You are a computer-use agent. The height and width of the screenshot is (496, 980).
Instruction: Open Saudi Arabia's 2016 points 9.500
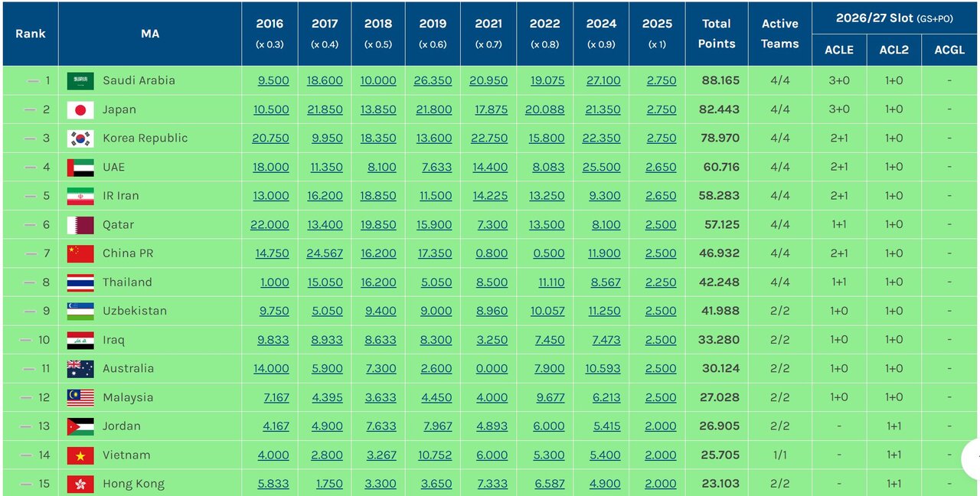[x=271, y=81]
